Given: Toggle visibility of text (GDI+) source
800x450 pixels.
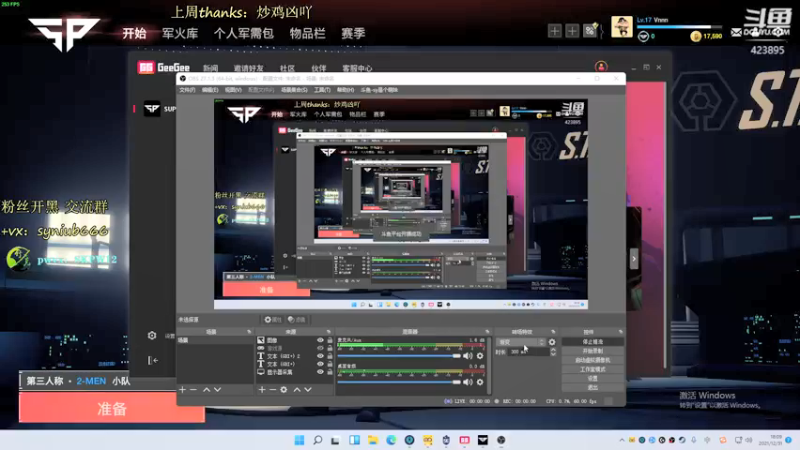Looking at the screenshot, I should [320, 364].
